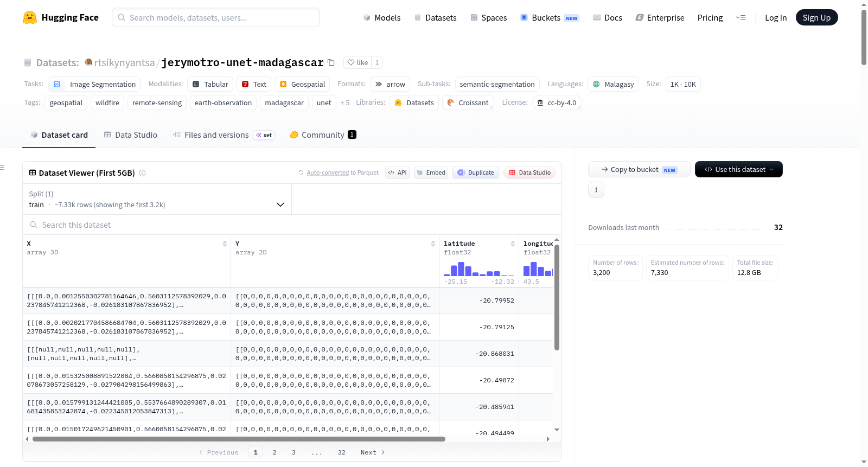Screen dimensions: 868x467
Task: Click the Sign Up button
Action: click(x=817, y=17)
